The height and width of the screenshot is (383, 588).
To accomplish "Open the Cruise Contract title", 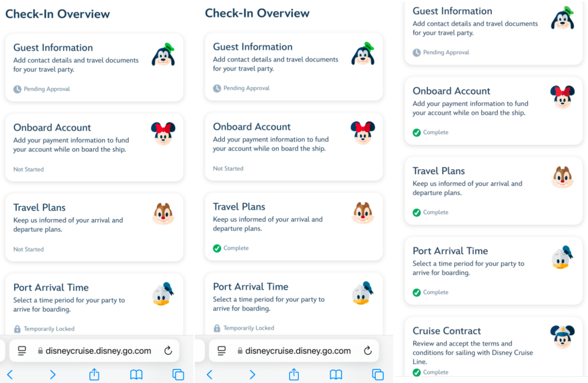I will [x=446, y=331].
